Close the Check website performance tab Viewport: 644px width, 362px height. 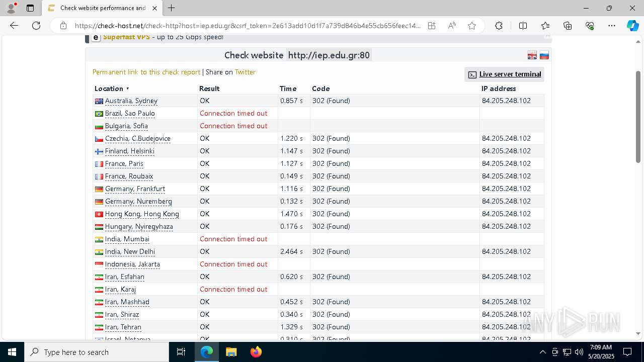coord(154,8)
